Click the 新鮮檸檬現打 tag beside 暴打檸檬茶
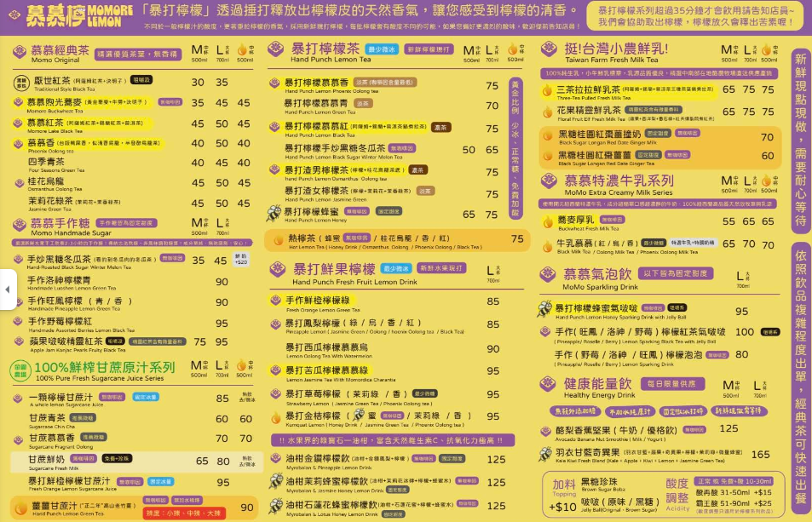The width and height of the screenshot is (812, 522). pos(429,49)
